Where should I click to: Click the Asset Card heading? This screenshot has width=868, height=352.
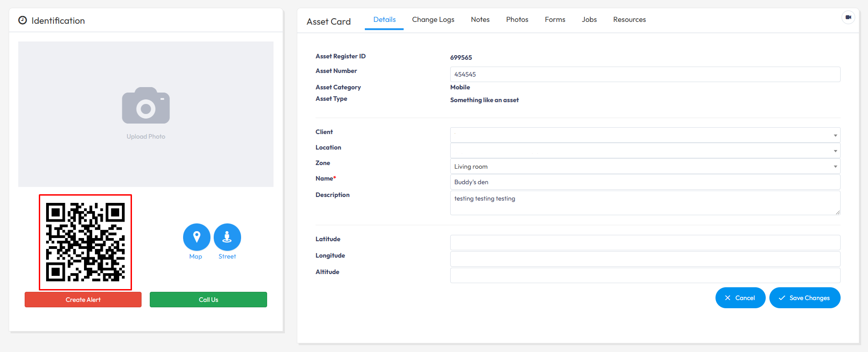[329, 21]
